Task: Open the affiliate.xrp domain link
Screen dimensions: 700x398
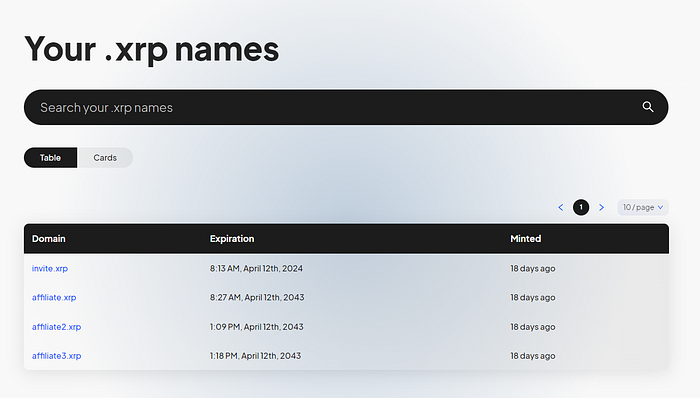Action: pos(54,297)
